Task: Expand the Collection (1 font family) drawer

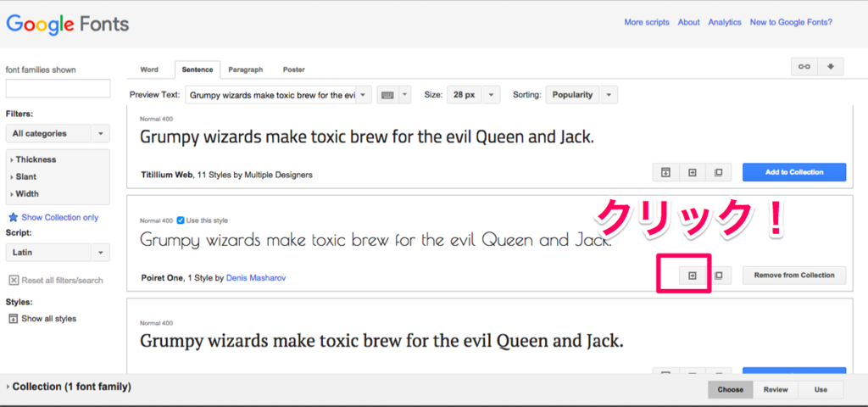Action: click(69, 387)
